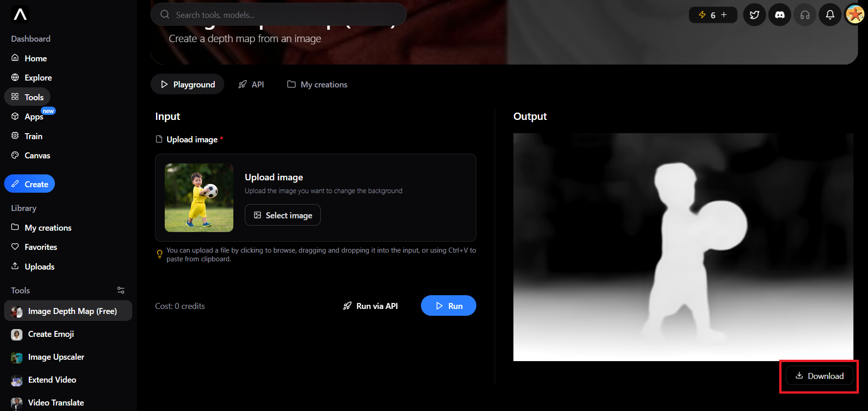Click the app logo in the sidebar

tap(20, 14)
